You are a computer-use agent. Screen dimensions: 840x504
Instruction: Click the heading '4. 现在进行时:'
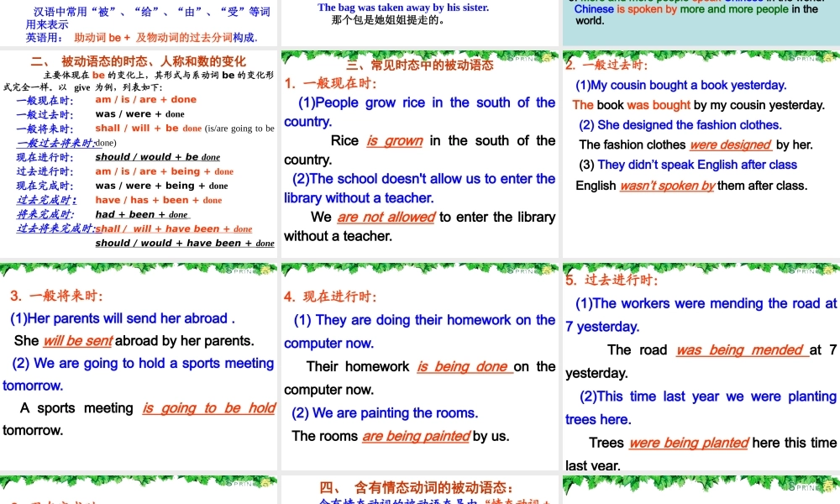[330, 297]
